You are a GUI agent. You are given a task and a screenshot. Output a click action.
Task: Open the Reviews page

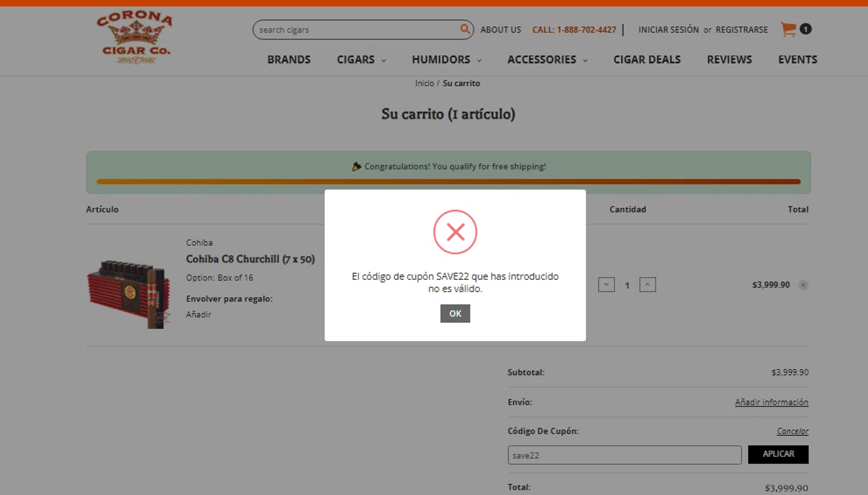tap(729, 60)
